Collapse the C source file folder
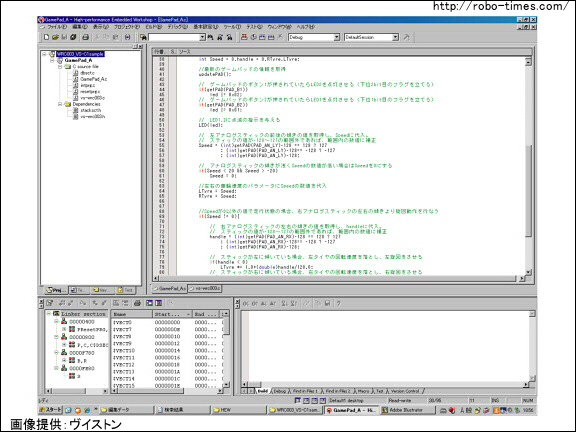The height and width of the screenshot is (432, 576). pos(60,67)
